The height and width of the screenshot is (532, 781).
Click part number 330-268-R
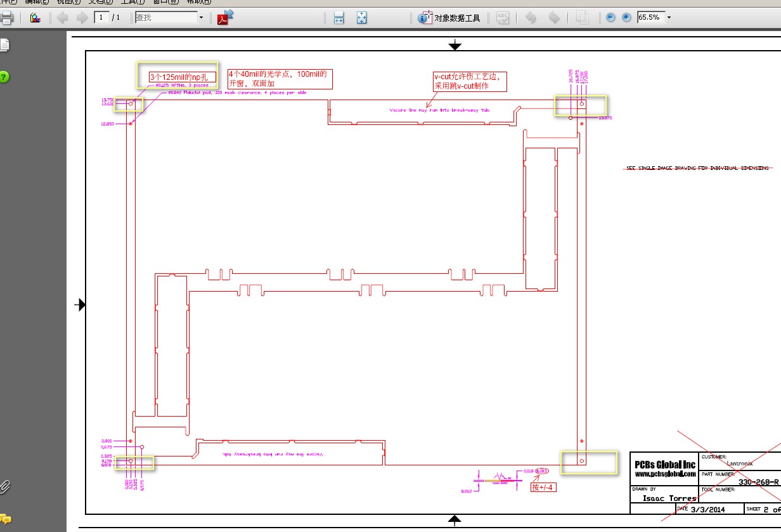[759, 482]
